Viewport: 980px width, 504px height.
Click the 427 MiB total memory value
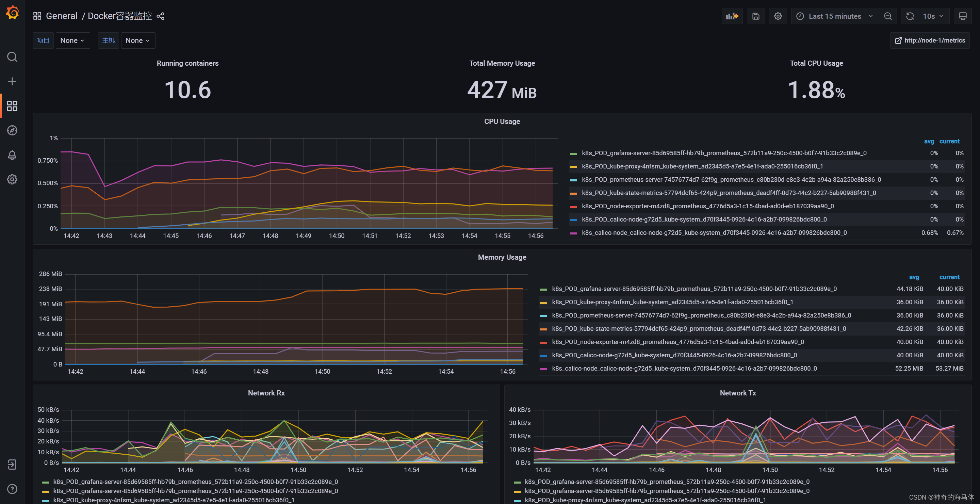[x=502, y=90]
